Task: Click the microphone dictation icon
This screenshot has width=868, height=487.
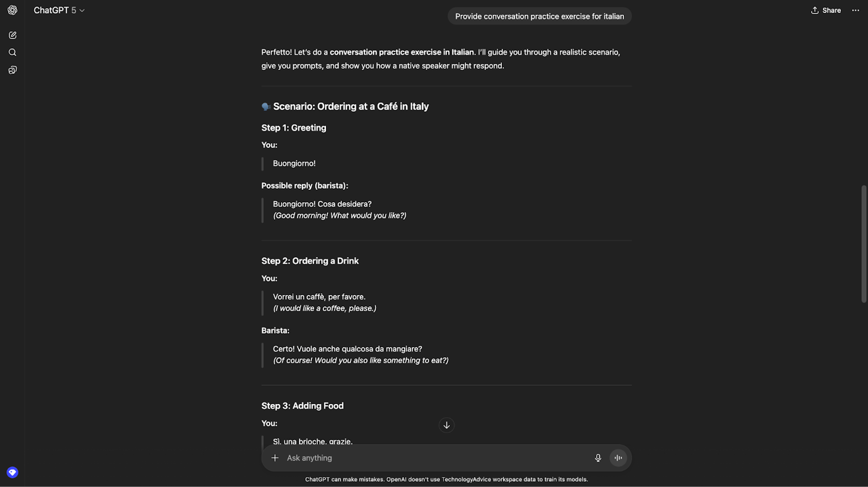Action: coord(598,458)
